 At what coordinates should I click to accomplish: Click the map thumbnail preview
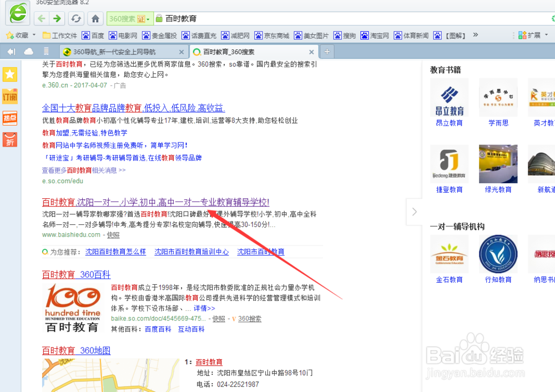pyautogui.click(x=111, y=375)
